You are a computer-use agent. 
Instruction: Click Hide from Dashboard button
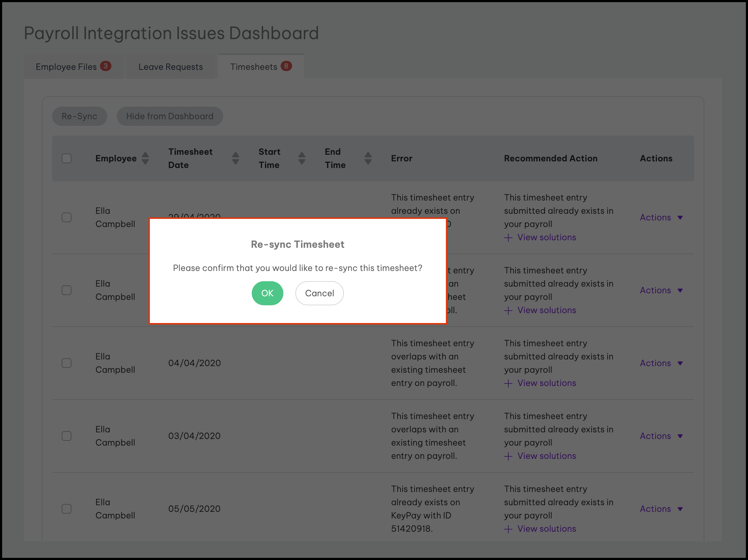(x=170, y=116)
